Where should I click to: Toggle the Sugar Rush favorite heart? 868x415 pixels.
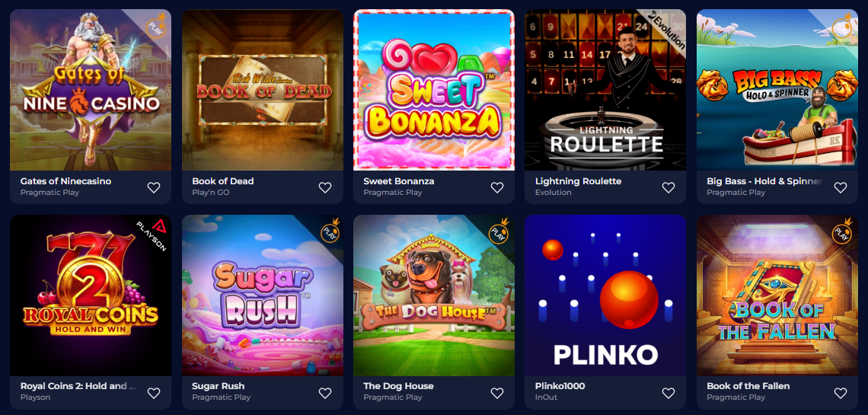point(326,393)
